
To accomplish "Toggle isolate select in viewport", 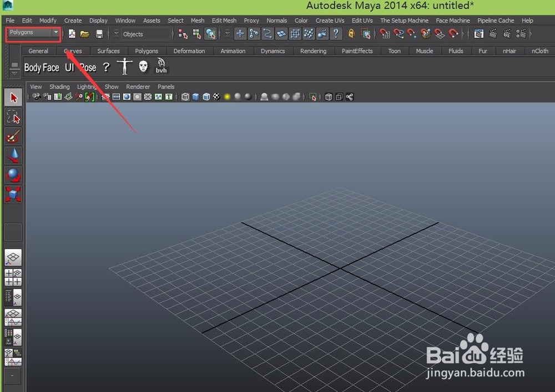I will 312,97.
